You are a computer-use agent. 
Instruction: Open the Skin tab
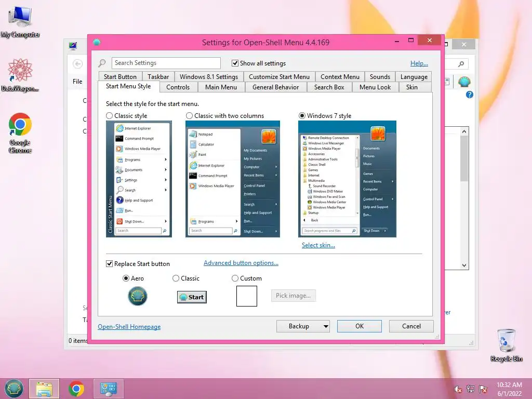tap(412, 87)
